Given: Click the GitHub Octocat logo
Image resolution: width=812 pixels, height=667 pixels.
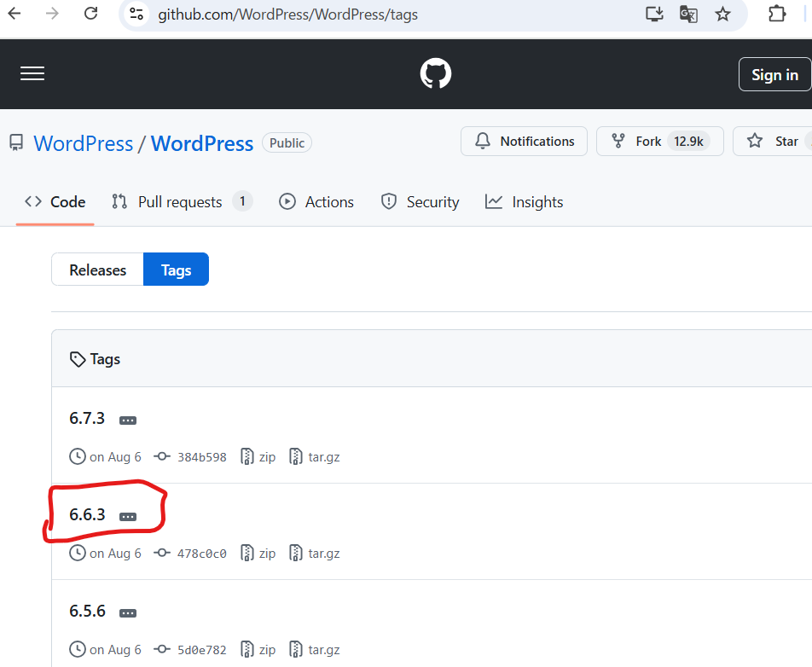Looking at the screenshot, I should [x=436, y=73].
